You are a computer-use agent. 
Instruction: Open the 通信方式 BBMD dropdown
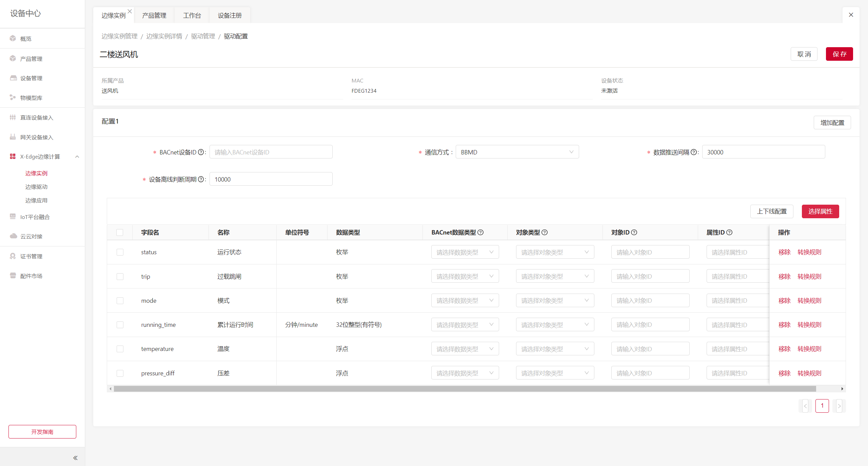coord(517,152)
